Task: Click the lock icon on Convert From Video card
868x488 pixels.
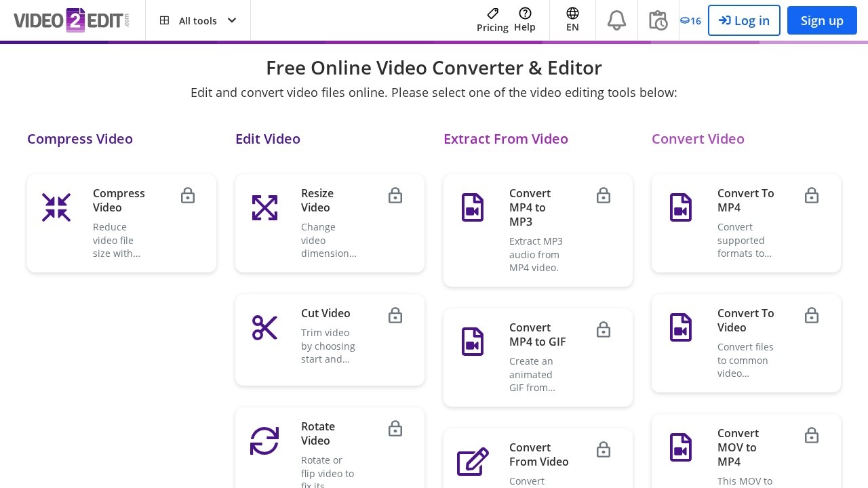Action: pyautogui.click(x=604, y=450)
